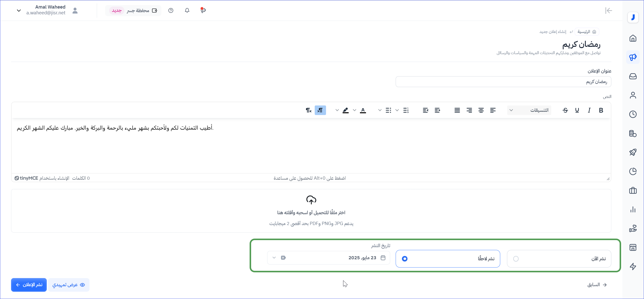
Task: Apply Italic formatting in editor
Action: click(589, 110)
